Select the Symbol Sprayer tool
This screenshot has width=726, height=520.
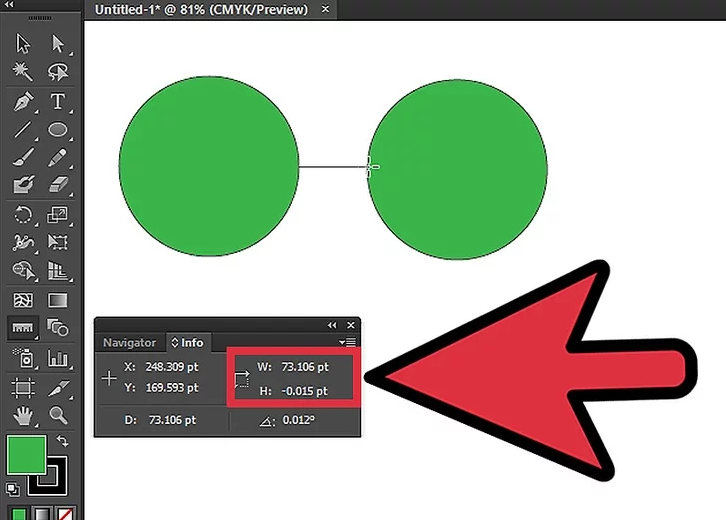click(x=23, y=358)
